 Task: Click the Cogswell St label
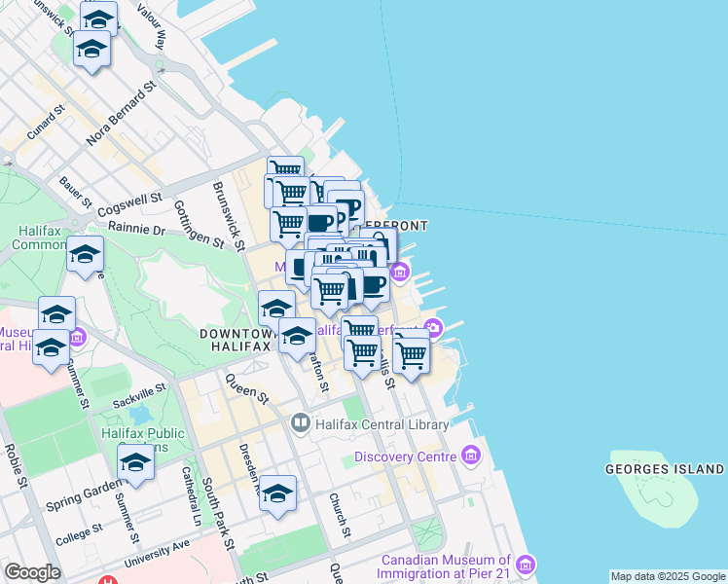coord(130,204)
